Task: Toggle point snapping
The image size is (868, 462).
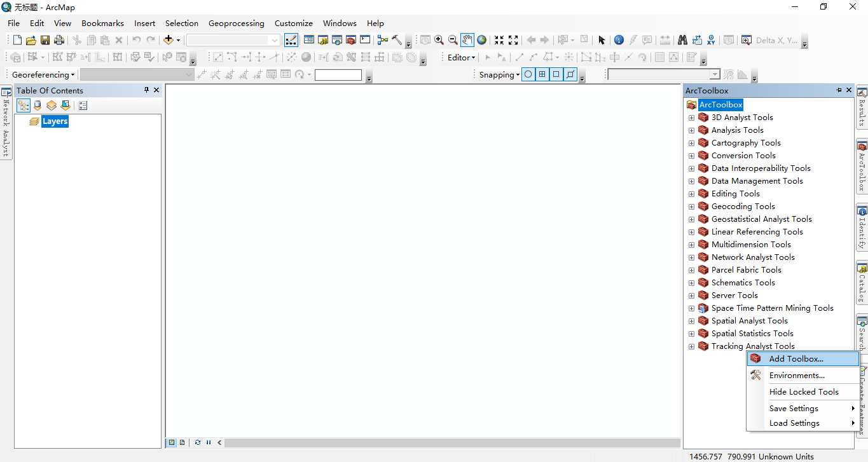Action: pyautogui.click(x=528, y=74)
